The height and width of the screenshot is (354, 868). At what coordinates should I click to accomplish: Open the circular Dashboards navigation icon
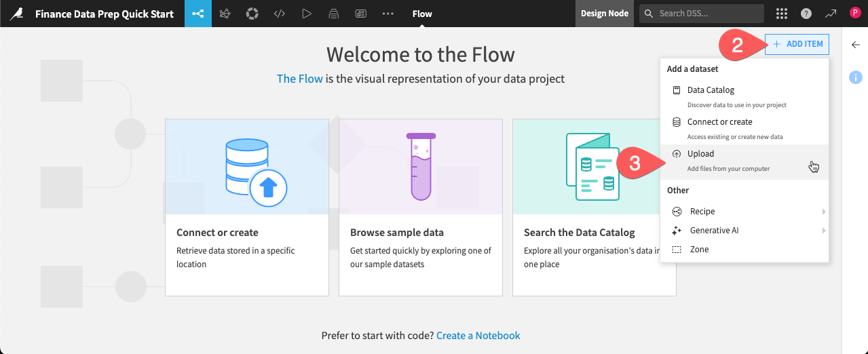point(252,14)
